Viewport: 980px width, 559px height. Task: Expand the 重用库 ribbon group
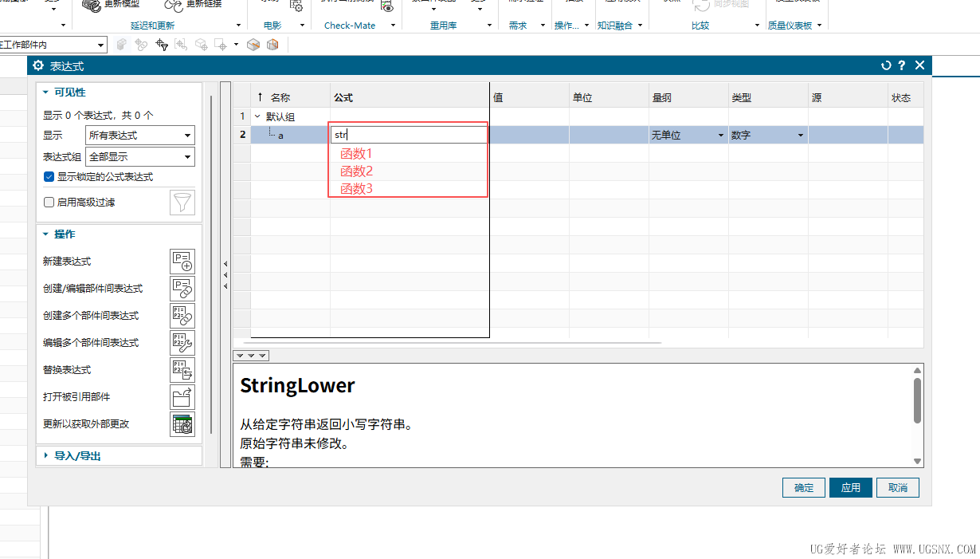490,26
